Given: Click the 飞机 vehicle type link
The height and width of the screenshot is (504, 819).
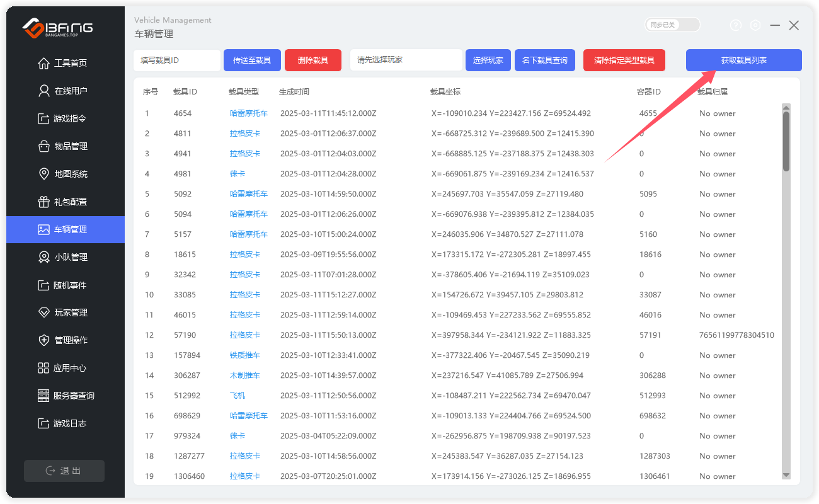Looking at the screenshot, I should (238, 396).
